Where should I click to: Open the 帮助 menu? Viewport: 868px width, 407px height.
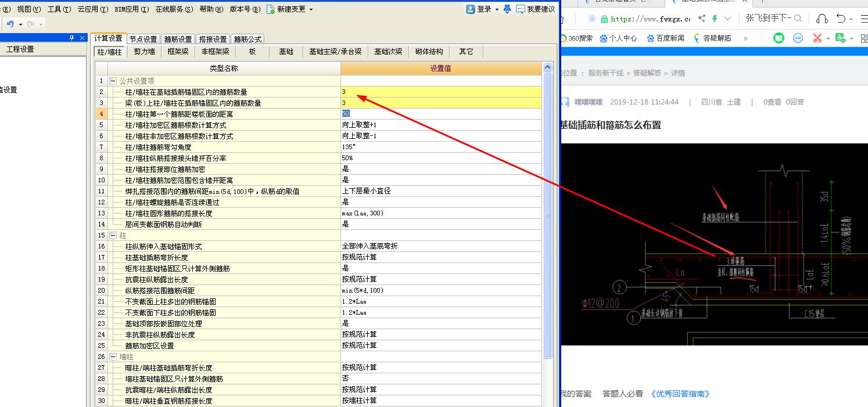pyautogui.click(x=211, y=9)
